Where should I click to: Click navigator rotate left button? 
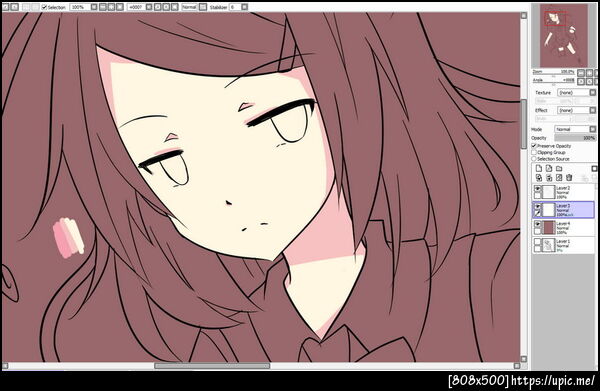pos(581,81)
